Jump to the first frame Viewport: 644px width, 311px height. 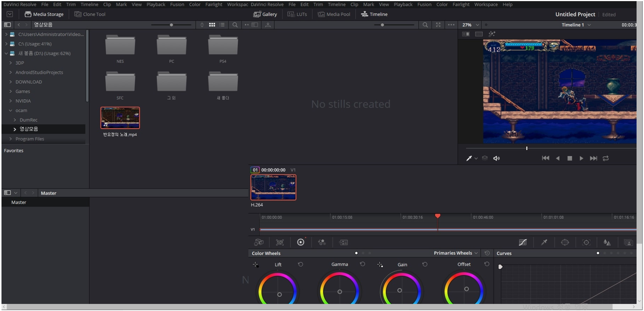click(545, 158)
